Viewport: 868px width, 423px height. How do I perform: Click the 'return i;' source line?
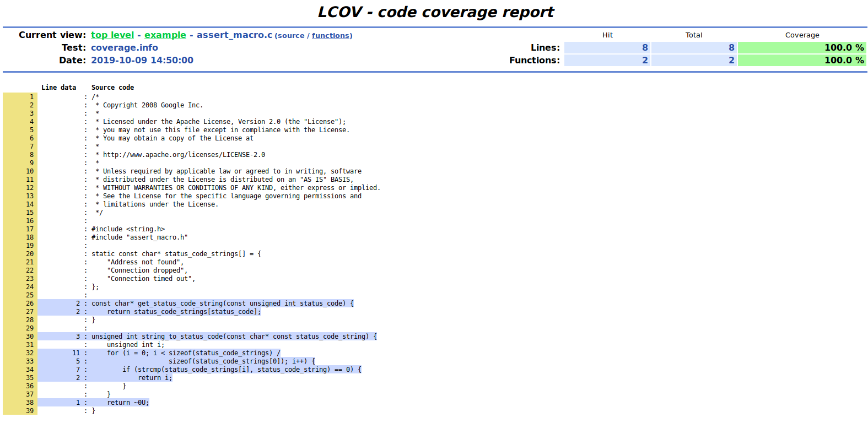pyautogui.click(x=155, y=378)
